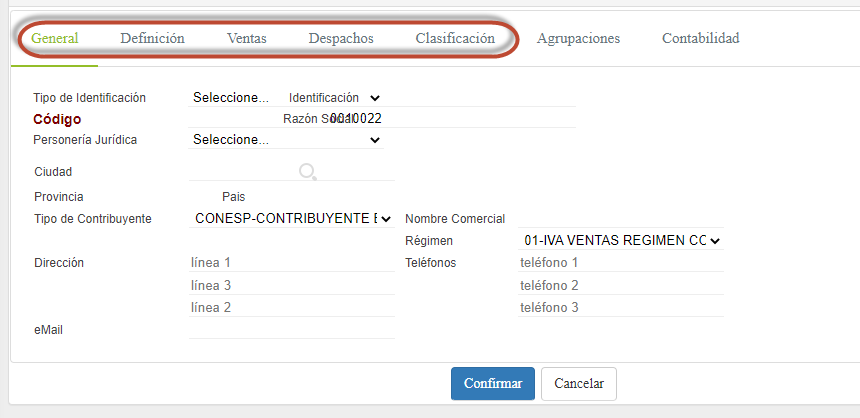Click the Cancelar button

579,384
